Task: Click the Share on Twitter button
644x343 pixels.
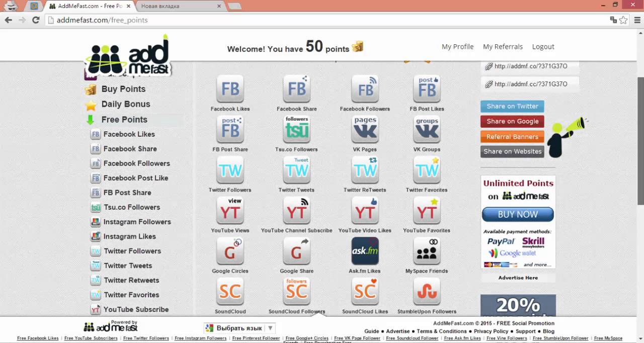Action: coord(512,106)
